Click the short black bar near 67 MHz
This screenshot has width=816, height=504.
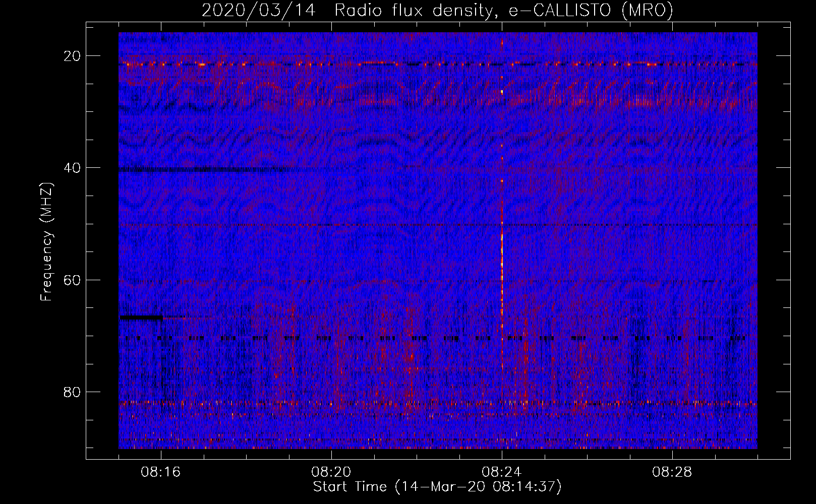click(141, 318)
